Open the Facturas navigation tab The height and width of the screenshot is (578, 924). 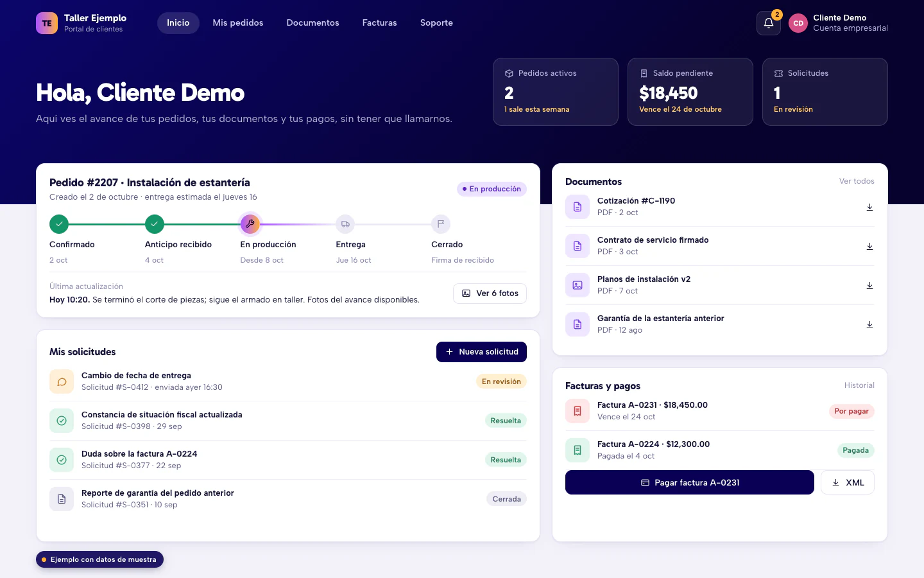[380, 23]
